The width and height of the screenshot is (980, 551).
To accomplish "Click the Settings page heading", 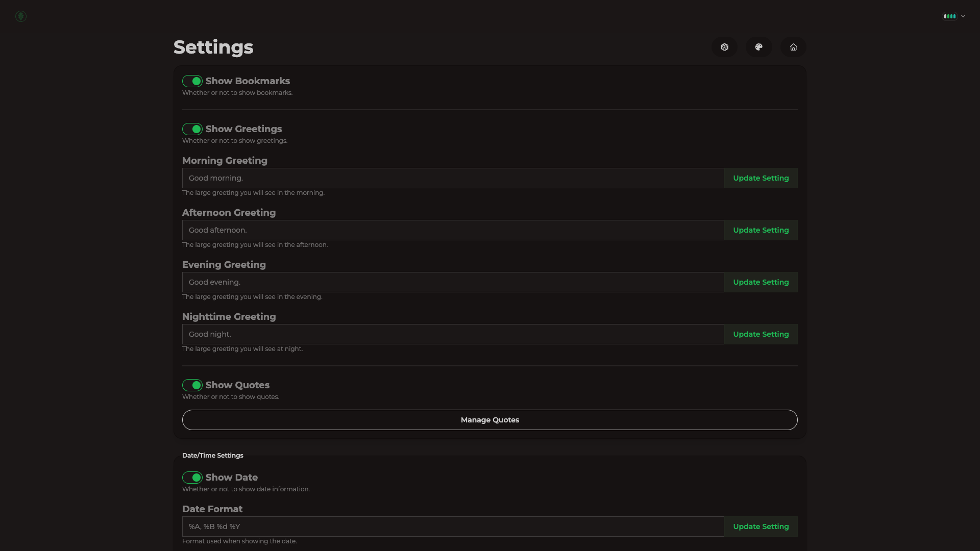I will [x=213, y=47].
